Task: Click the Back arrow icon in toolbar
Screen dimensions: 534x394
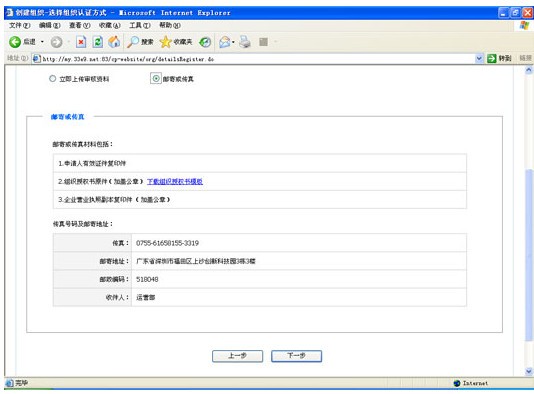Action: click(15, 42)
